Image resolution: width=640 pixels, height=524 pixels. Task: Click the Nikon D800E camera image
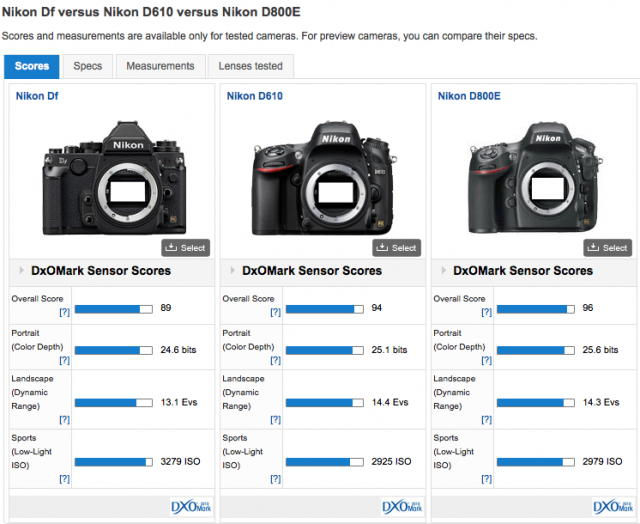pos(536,178)
